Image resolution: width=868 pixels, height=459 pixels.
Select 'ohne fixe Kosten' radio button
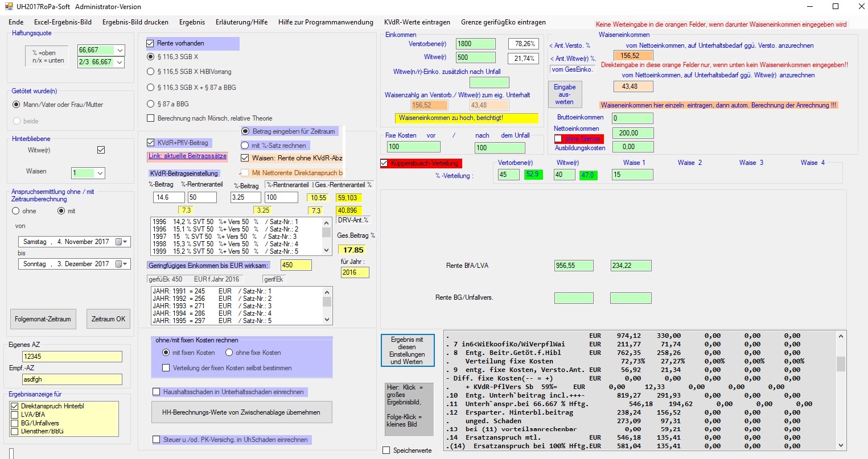click(x=229, y=353)
